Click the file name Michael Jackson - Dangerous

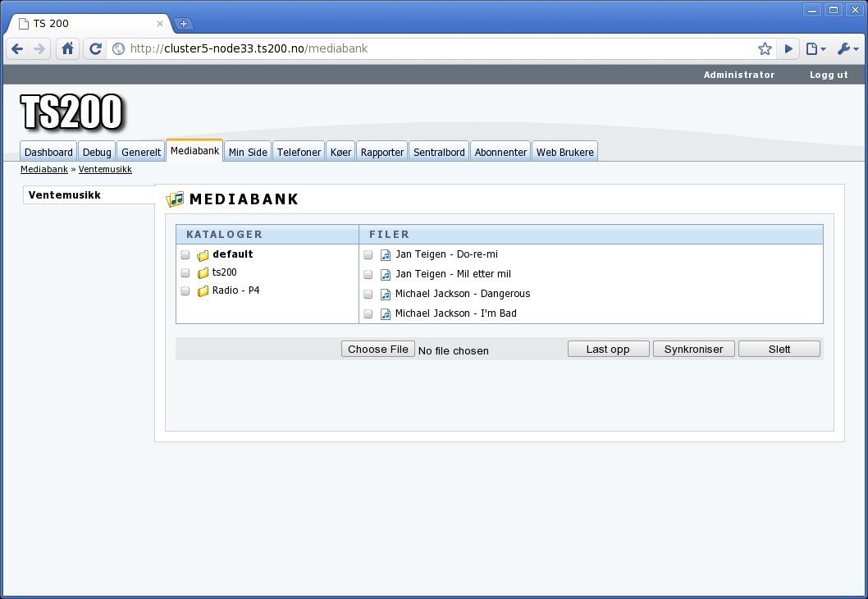(x=462, y=294)
